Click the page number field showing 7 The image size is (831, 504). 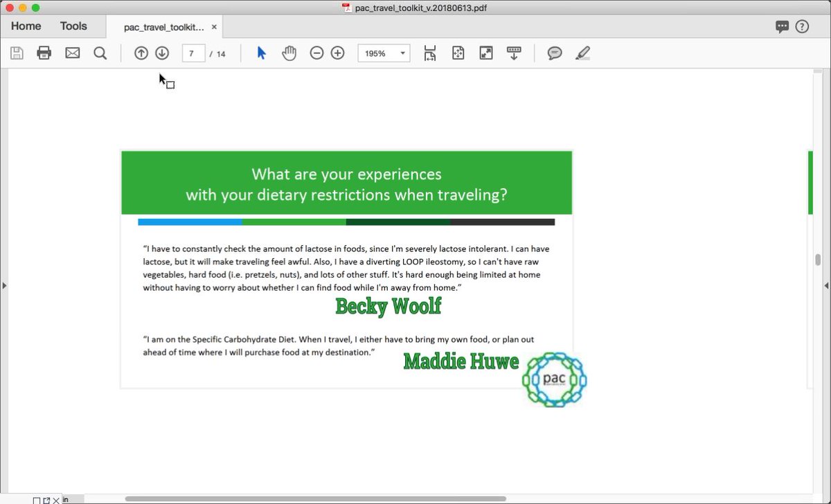point(193,53)
